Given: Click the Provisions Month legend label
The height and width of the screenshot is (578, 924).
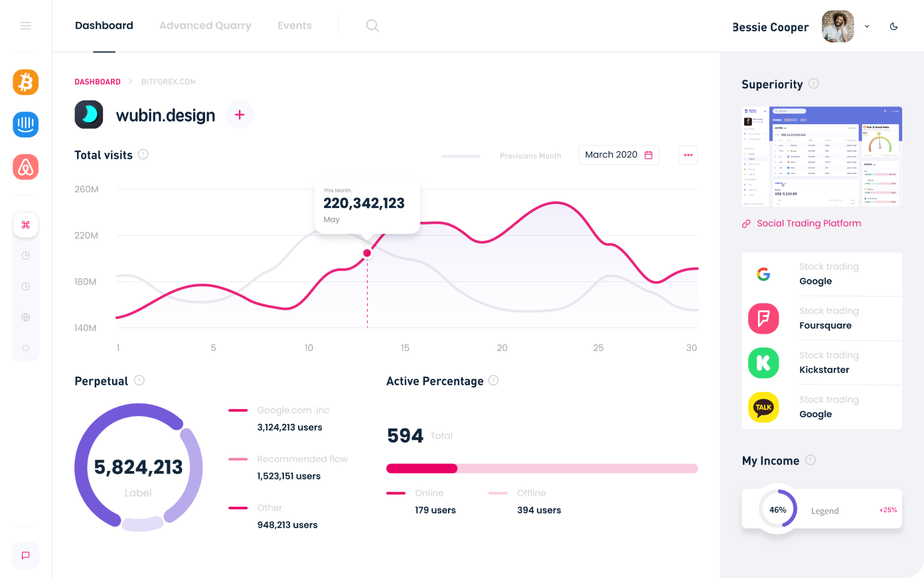Looking at the screenshot, I should click(x=530, y=156).
